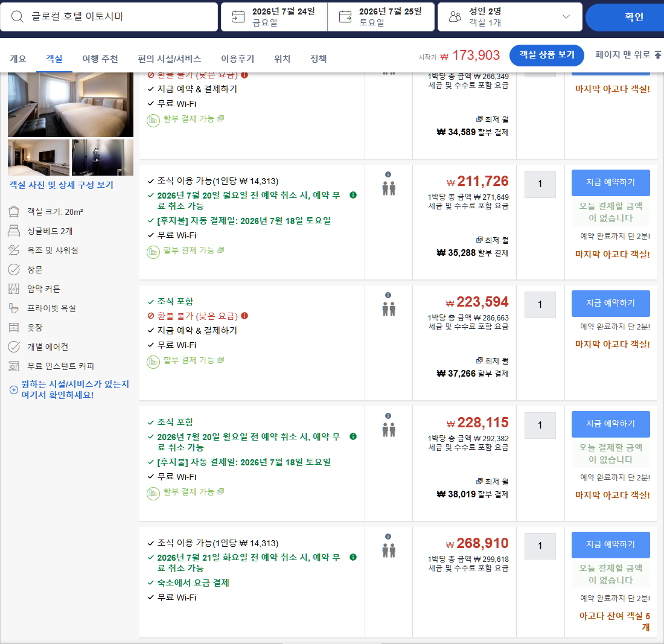Screen dimensions: 664x644
Task: Click 페이지 맨 위로 link
Action: click(622, 54)
